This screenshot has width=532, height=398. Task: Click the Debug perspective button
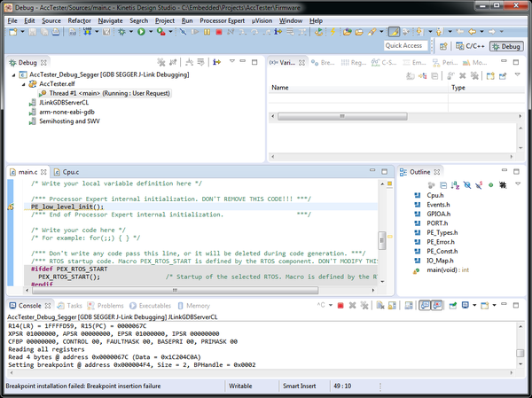pos(505,46)
